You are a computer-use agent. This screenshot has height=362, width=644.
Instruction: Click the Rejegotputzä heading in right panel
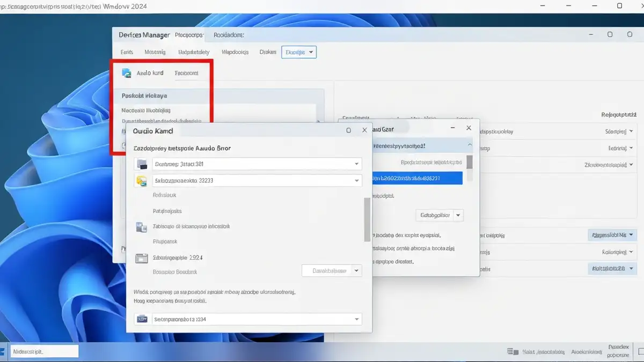click(x=618, y=115)
